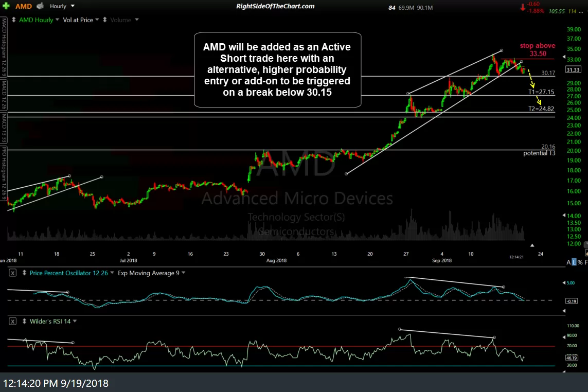This screenshot has width=588, height=392.
Task: Click the ellipsis more-options at top right
Action: click(x=581, y=11)
